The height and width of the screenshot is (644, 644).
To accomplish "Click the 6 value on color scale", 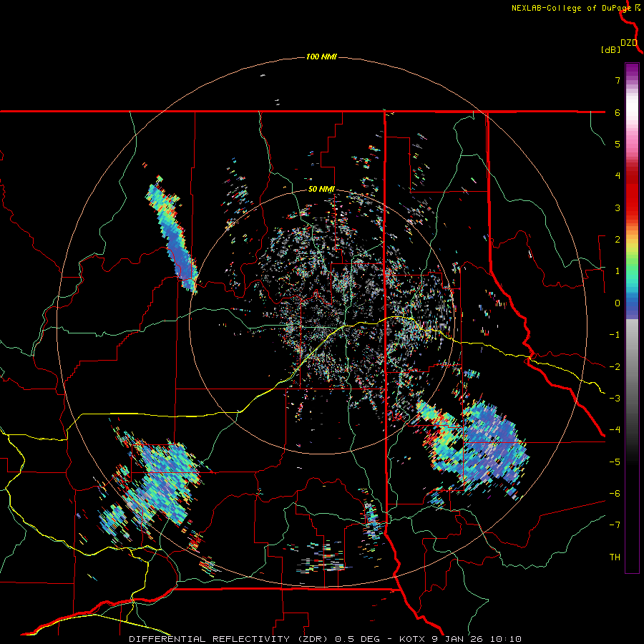I will [x=618, y=112].
